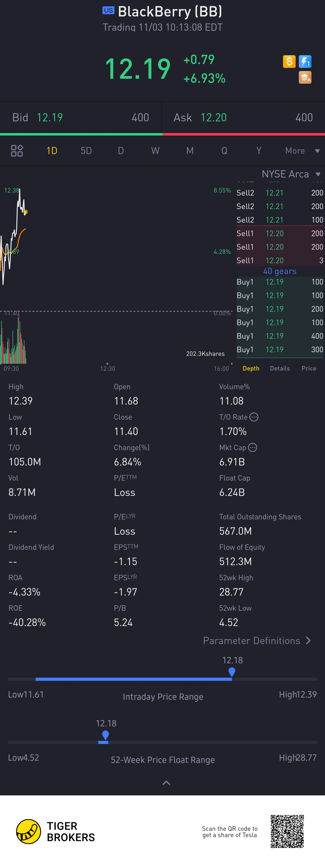Tap the Volume% value 11.08

231,401
